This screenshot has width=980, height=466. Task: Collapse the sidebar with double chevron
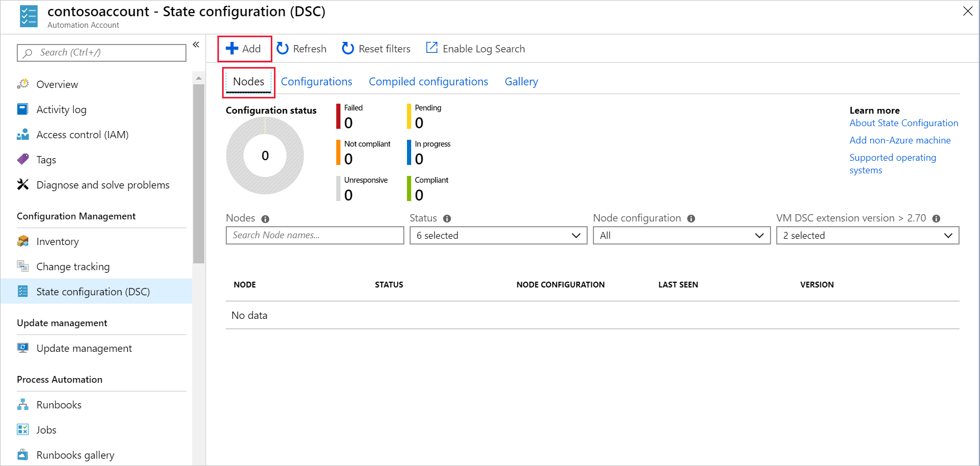pyautogui.click(x=196, y=45)
